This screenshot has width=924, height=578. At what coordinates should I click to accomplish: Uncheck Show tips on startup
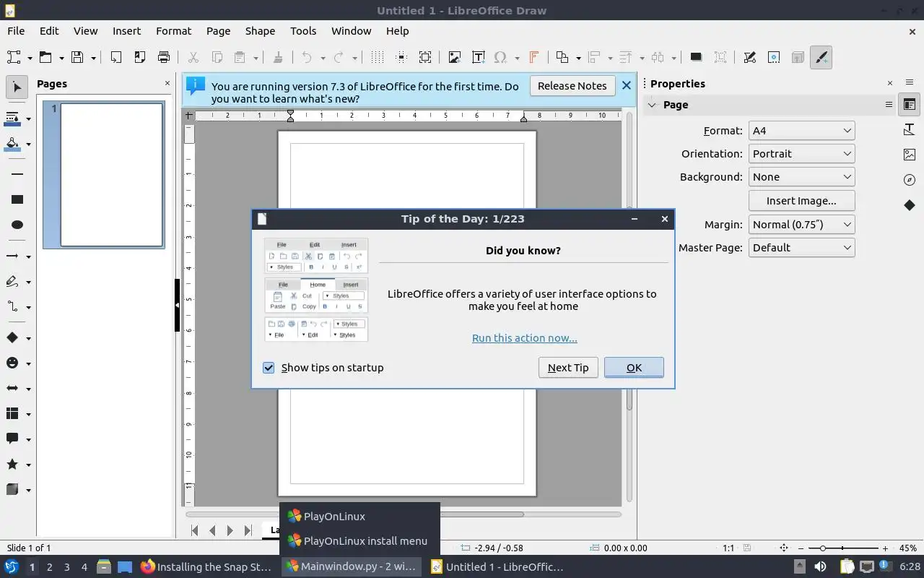click(269, 368)
